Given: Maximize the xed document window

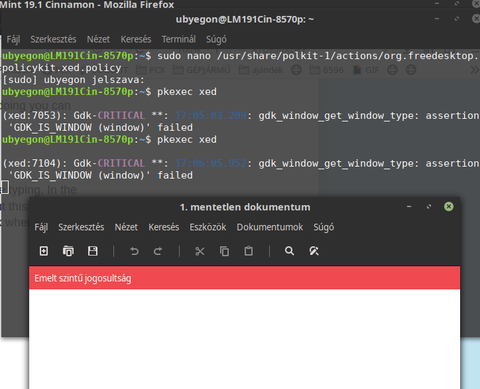Looking at the screenshot, I should (x=429, y=207).
